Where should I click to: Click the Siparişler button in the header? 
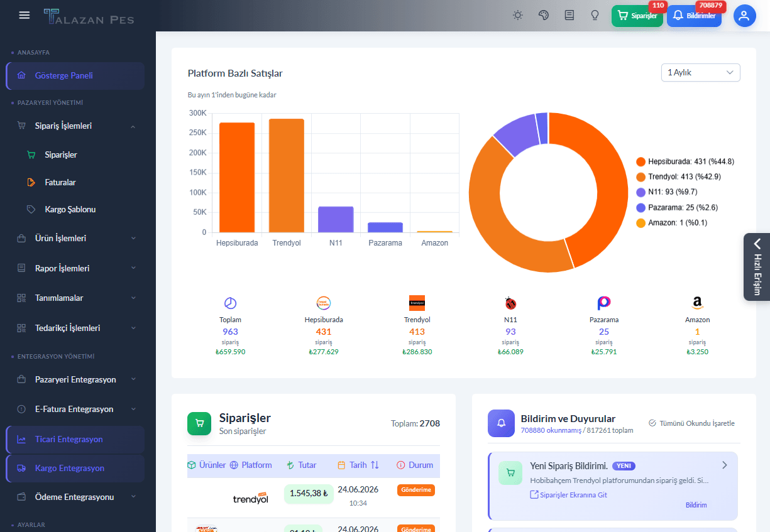point(637,16)
